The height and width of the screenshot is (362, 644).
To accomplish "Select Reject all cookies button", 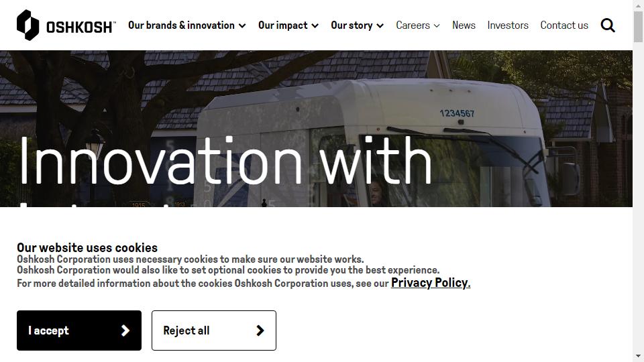I will pyautogui.click(x=214, y=330).
